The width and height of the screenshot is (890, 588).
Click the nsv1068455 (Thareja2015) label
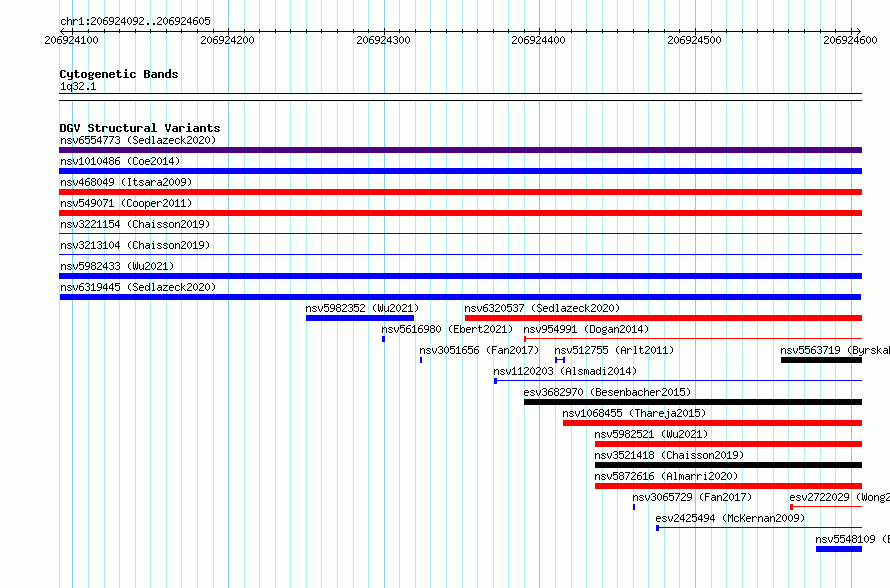pyautogui.click(x=634, y=413)
